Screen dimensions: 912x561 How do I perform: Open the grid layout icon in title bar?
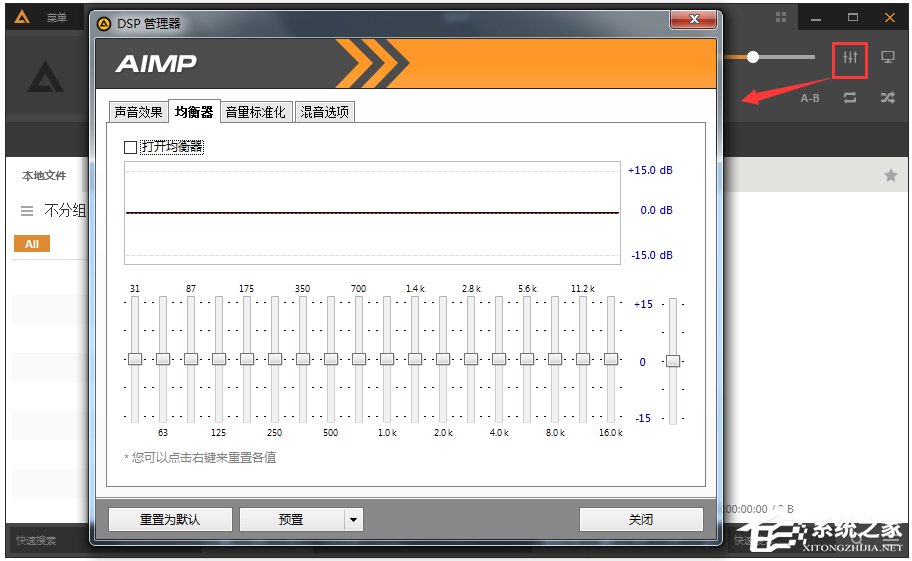tap(781, 18)
